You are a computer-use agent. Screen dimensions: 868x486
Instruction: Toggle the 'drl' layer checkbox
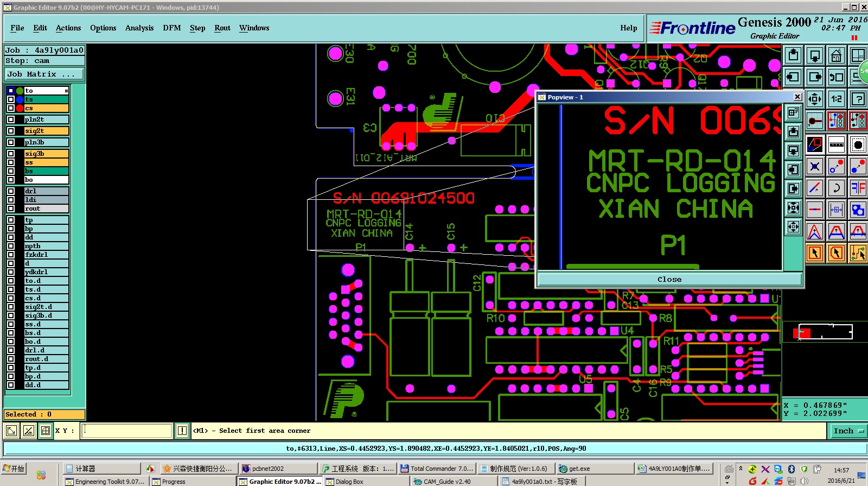coord(11,191)
